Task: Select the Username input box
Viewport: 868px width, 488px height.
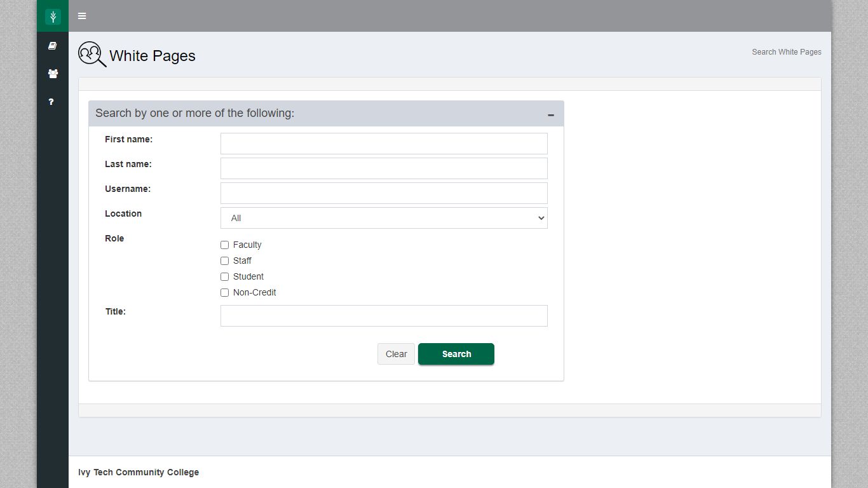Action: [384, 193]
